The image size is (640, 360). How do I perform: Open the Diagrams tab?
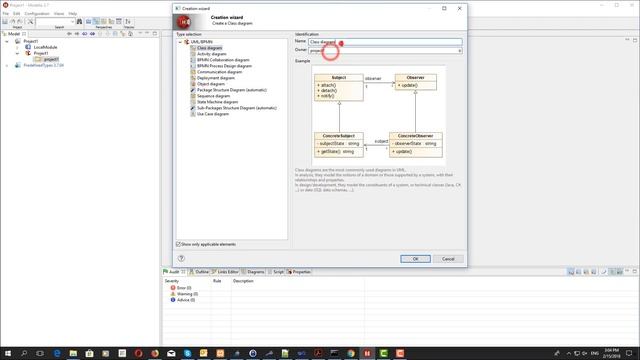point(253,272)
